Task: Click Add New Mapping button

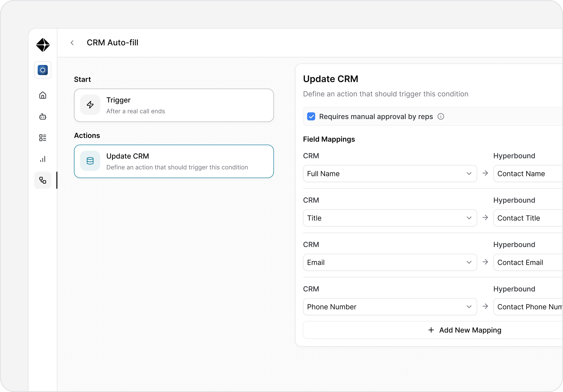Action: pos(464,330)
